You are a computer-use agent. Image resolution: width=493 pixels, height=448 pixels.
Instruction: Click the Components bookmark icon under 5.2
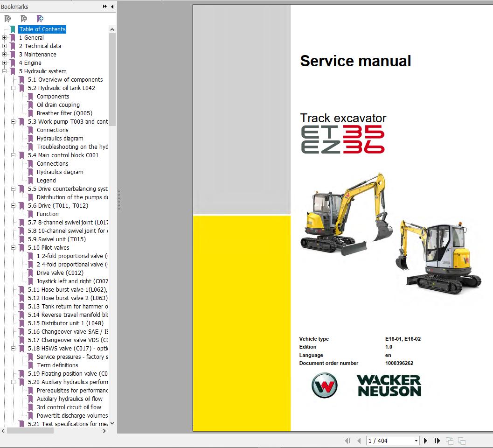(30, 97)
